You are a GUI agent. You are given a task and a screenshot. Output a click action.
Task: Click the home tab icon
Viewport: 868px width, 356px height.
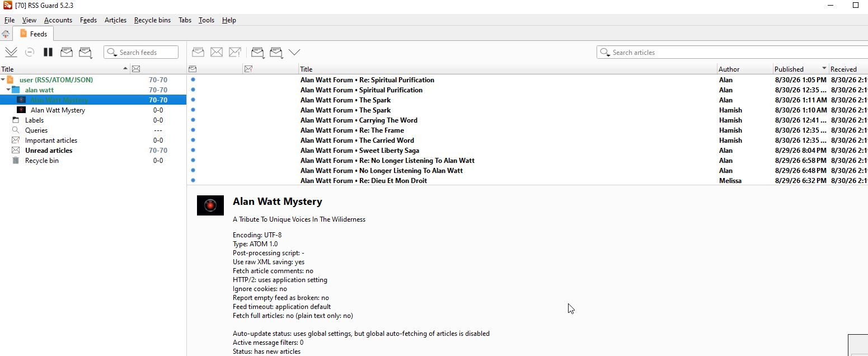pyautogui.click(x=6, y=34)
